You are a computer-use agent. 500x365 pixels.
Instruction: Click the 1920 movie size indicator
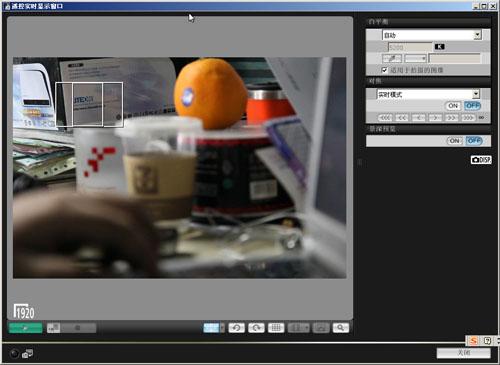(24, 311)
